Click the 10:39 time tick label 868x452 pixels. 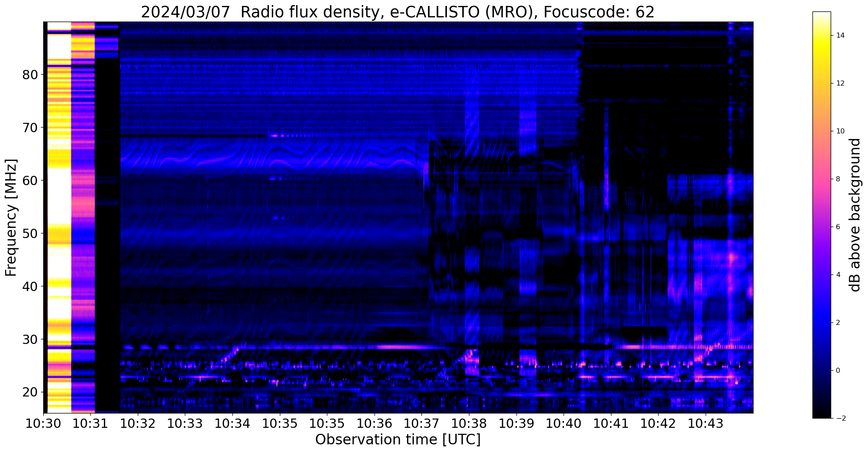click(516, 424)
